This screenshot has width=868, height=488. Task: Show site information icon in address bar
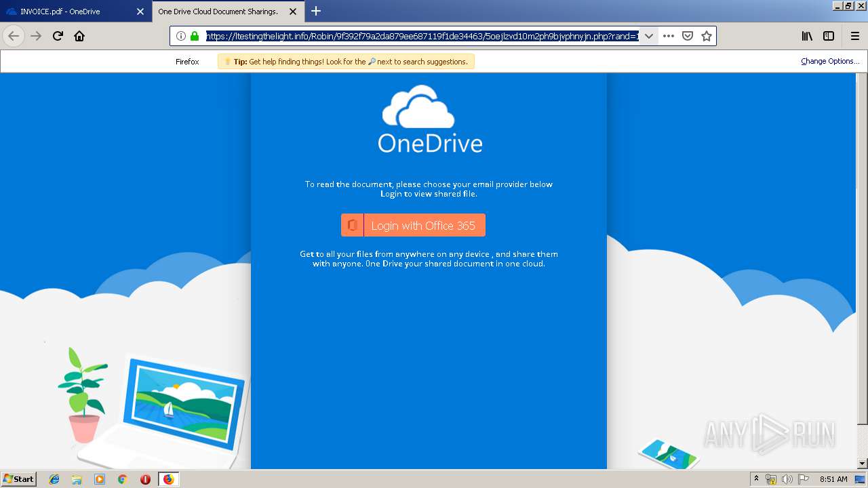[x=181, y=36]
